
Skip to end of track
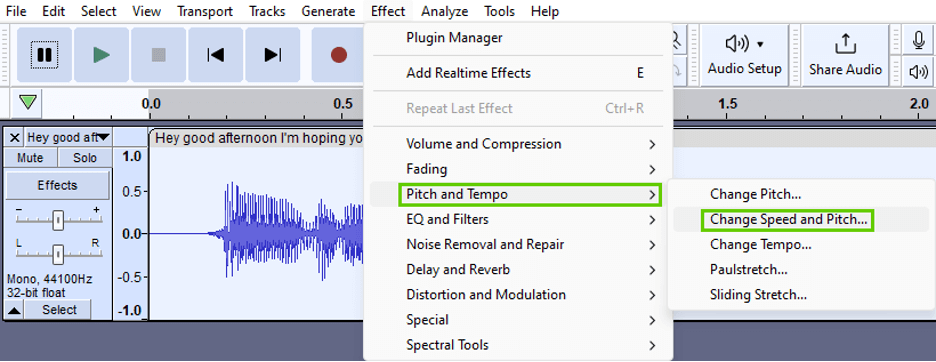tap(273, 55)
